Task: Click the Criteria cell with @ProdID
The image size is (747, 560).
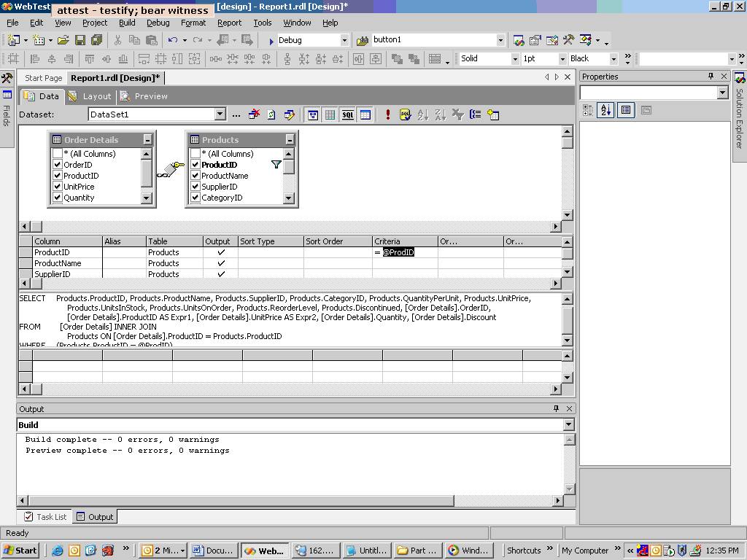Action: (405, 252)
